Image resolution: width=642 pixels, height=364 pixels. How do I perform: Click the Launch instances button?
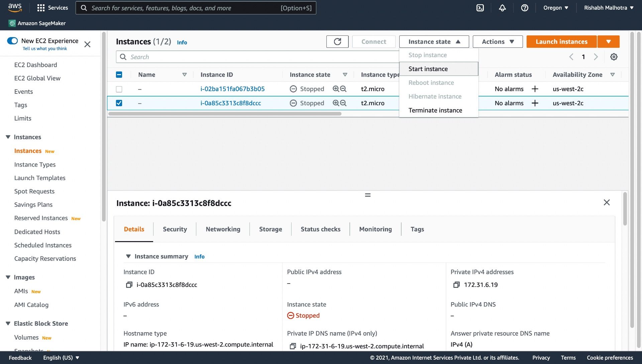(561, 42)
